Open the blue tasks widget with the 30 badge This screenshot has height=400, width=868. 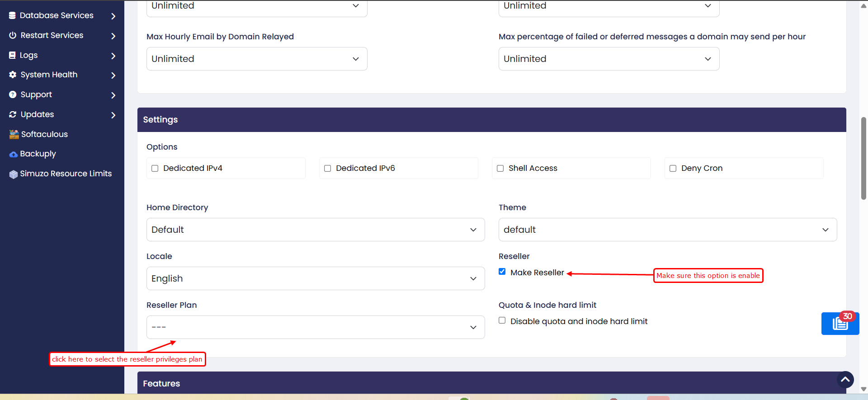pos(840,324)
